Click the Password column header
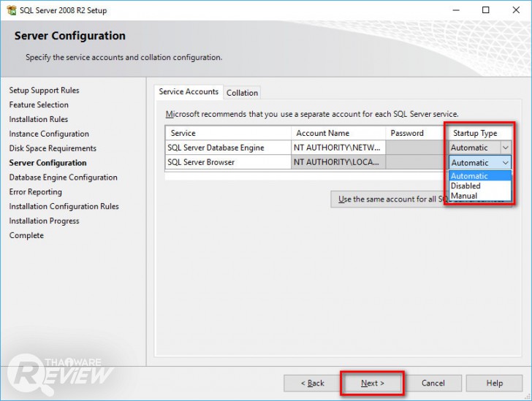The image size is (532, 401). (417, 133)
